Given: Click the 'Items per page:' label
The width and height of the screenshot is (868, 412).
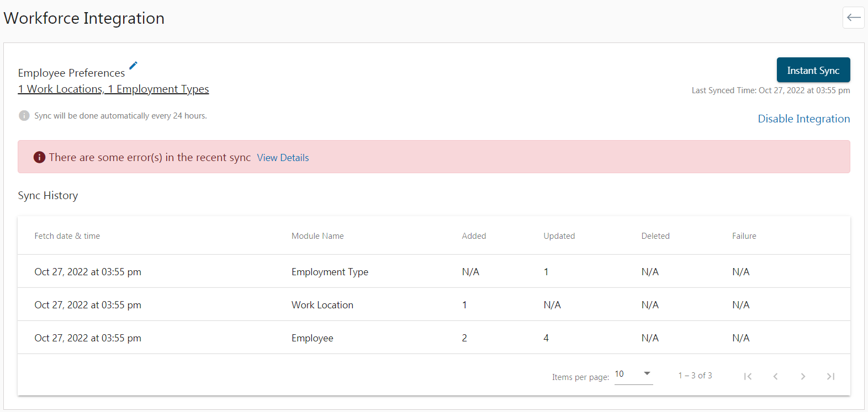Looking at the screenshot, I should (580, 377).
